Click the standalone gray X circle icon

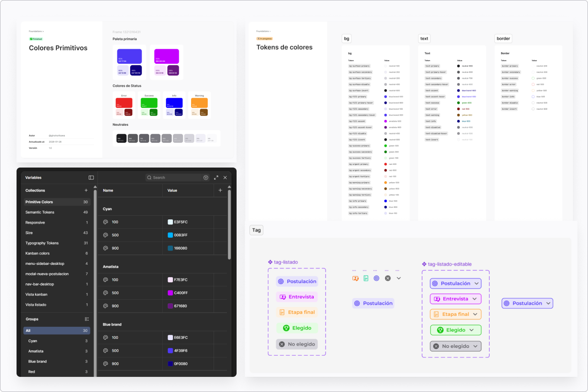coord(388,278)
